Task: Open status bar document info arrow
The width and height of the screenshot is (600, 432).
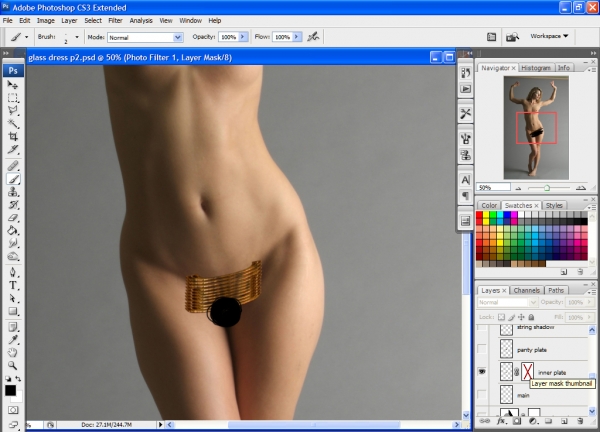Action: tap(160, 424)
